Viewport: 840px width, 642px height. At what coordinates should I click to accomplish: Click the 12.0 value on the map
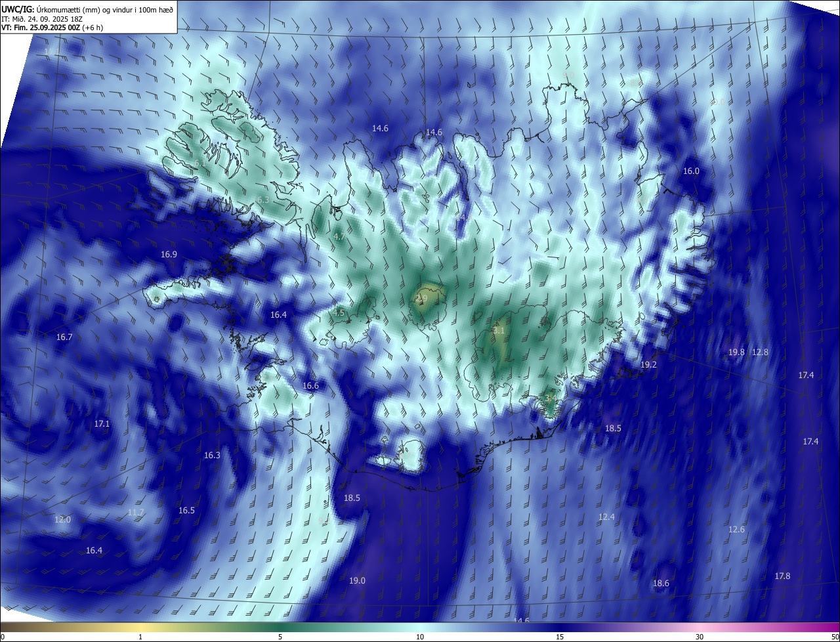pos(62,519)
